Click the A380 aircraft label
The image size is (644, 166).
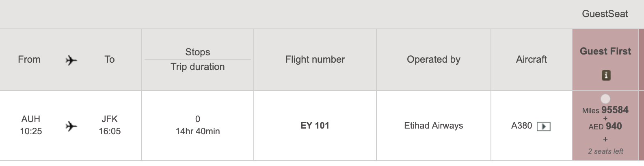pyautogui.click(x=521, y=125)
